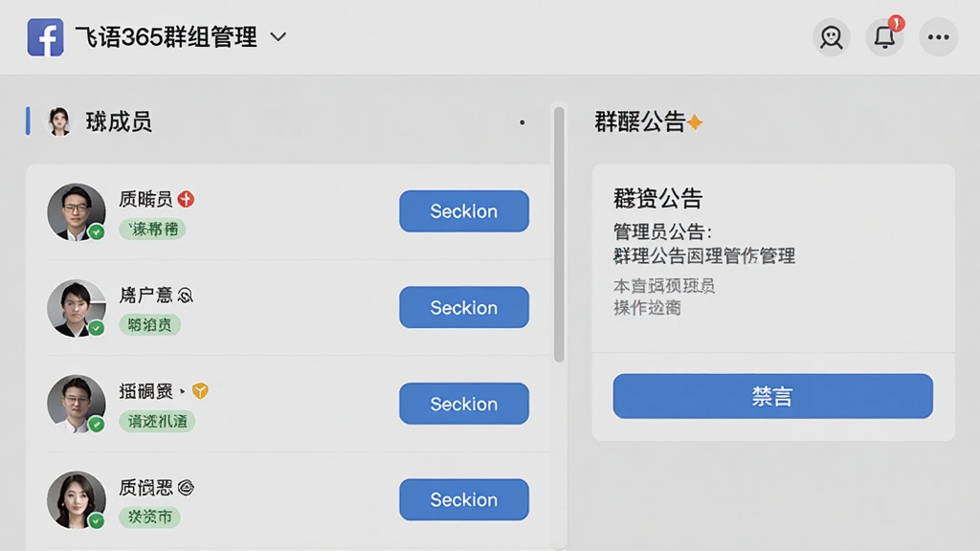980x551 pixels.
Task: Click the small dot in members header
Action: 522,122
